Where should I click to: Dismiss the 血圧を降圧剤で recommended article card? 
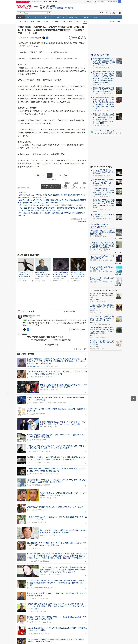pos(50,281)
